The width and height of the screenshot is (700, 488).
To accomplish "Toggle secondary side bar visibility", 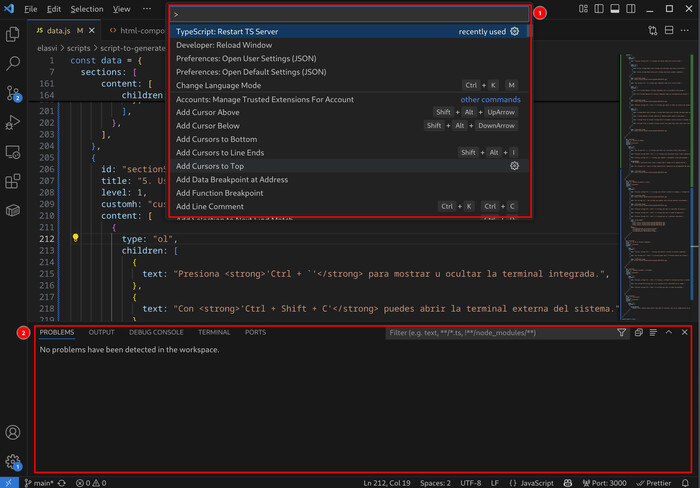I will 631,8.
